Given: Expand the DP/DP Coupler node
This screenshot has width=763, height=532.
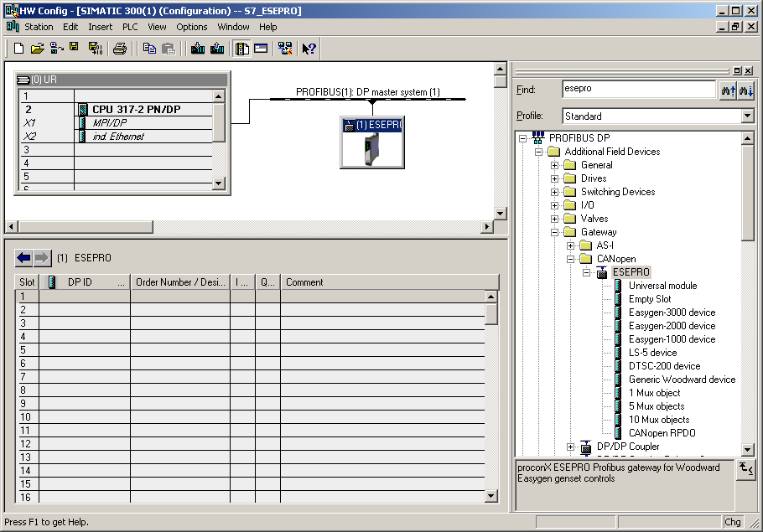Looking at the screenshot, I should 570,447.
